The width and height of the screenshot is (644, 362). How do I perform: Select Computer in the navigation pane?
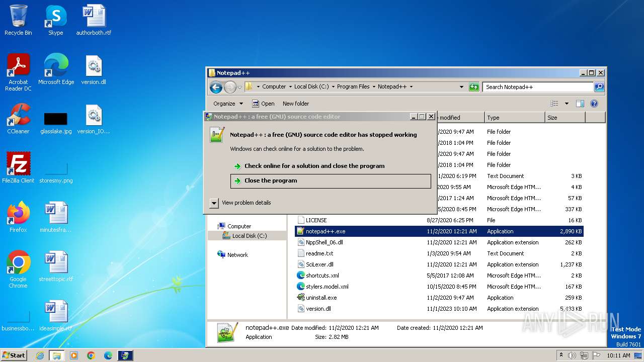[x=239, y=226]
